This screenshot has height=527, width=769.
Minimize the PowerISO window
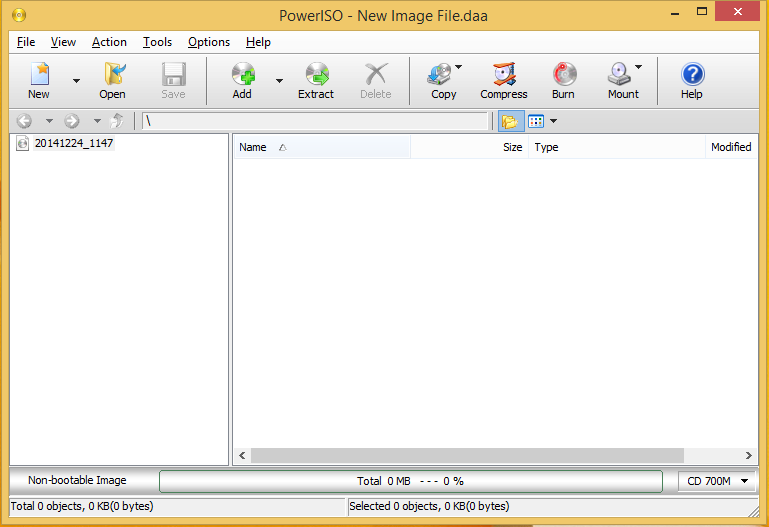(x=675, y=13)
